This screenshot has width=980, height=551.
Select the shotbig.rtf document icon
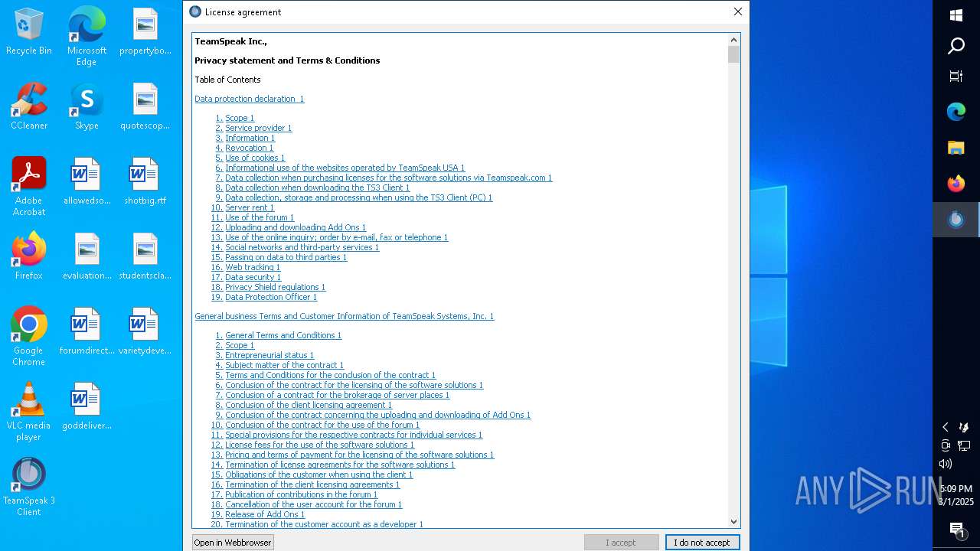pos(145,182)
